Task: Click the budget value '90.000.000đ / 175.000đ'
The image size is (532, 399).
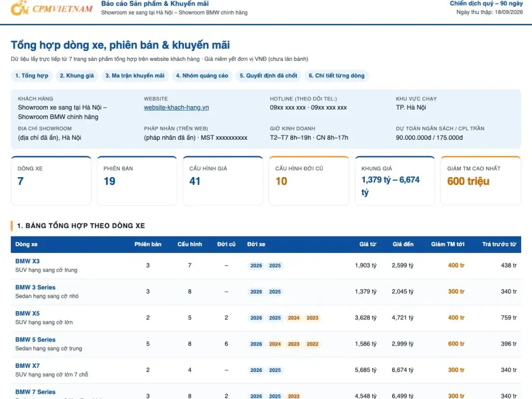Action: coord(429,138)
